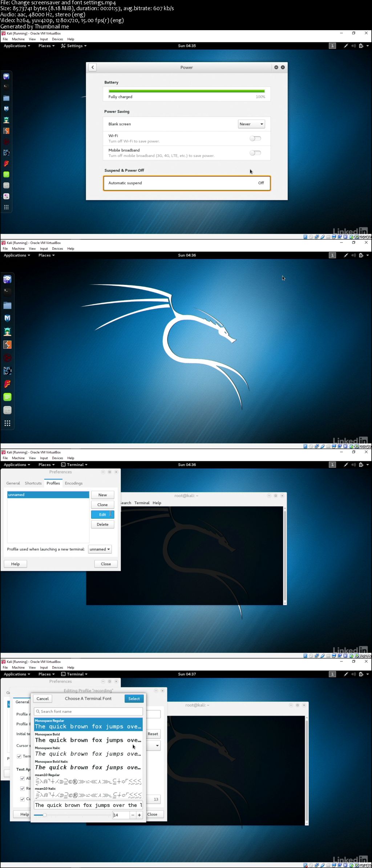
Task: Click the battery charge progress bar
Action: click(x=187, y=91)
